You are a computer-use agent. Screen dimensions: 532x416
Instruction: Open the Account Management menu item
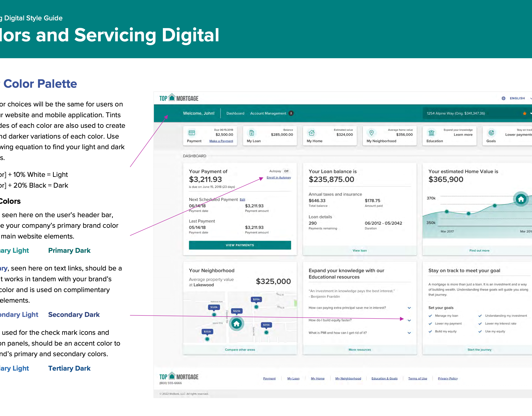(x=268, y=114)
